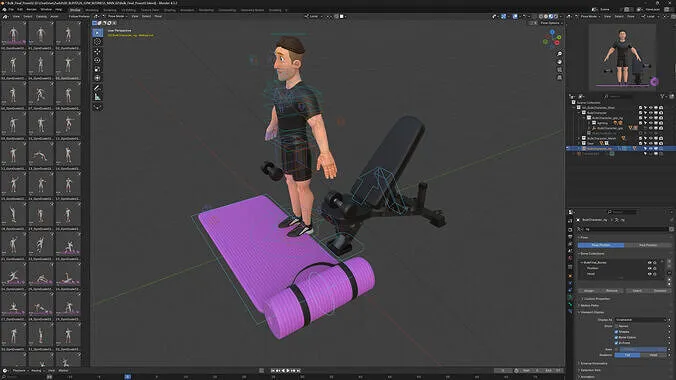Click the outliner filter funnel icon
Screen dimensions: 676x380
click(663, 97)
